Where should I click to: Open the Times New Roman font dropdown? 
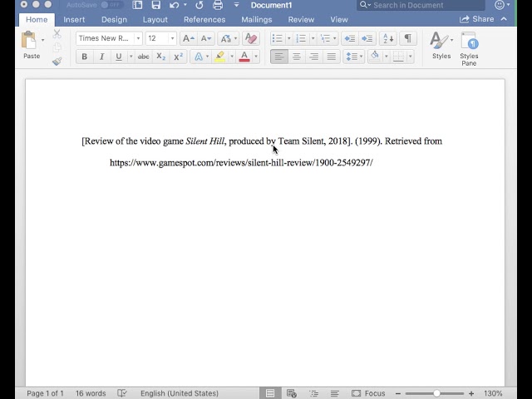click(x=138, y=38)
